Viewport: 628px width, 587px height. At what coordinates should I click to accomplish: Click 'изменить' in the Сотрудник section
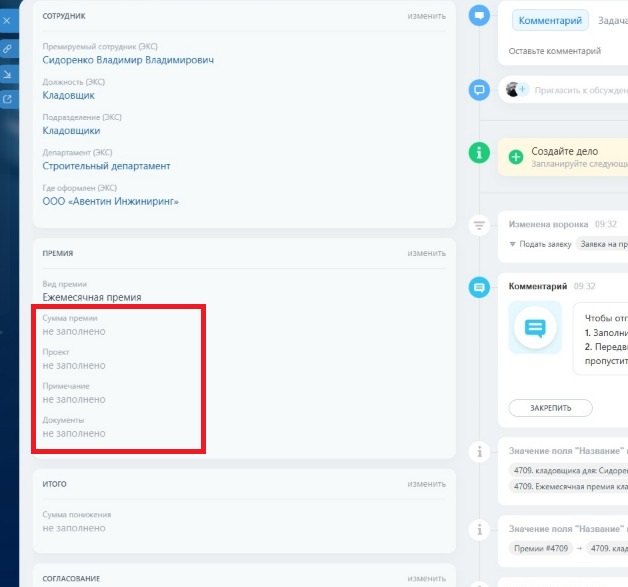(x=426, y=16)
